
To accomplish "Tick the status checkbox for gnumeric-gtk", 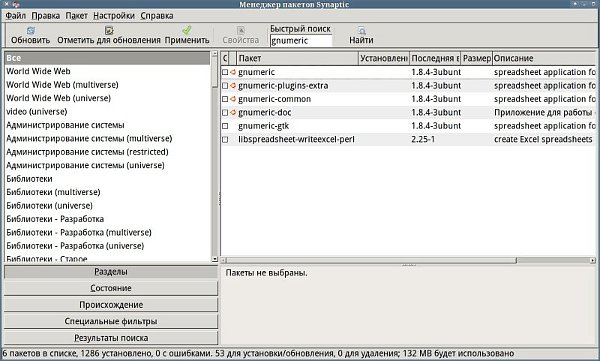I will (x=225, y=126).
